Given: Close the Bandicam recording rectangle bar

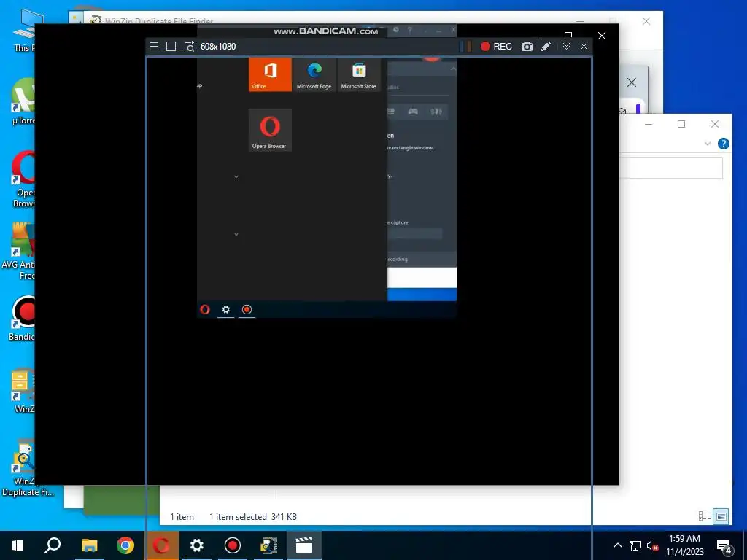Looking at the screenshot, I should [x=584, y=46].
